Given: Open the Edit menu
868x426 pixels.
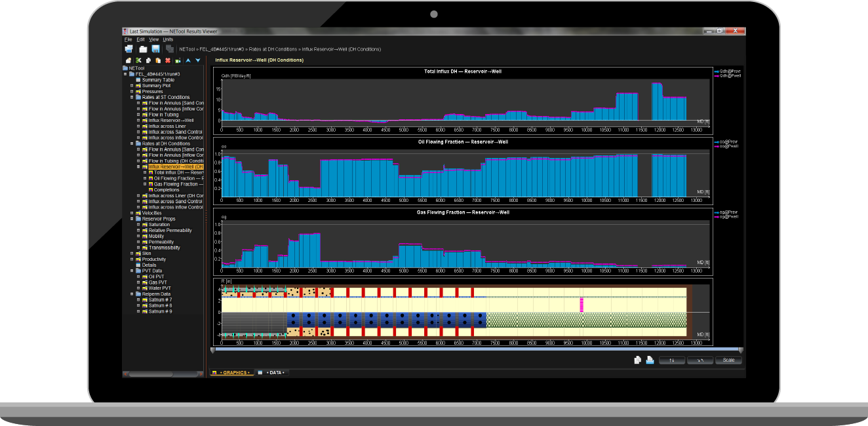Looking at the screenshot, I should coord(141,39).
